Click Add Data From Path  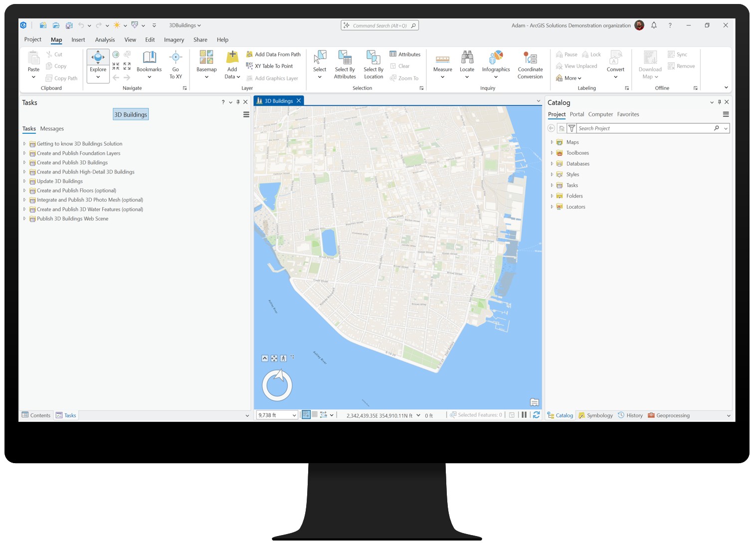pos(274,54)
